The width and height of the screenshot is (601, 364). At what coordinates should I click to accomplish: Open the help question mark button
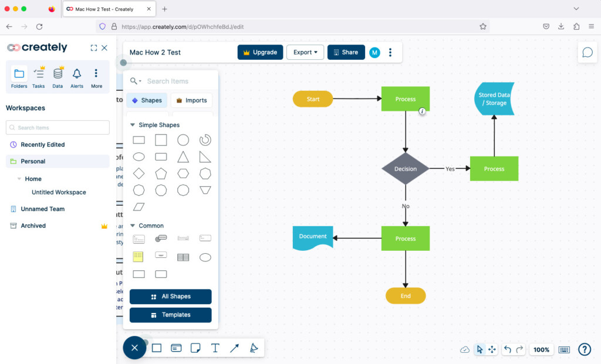[585, 349]
